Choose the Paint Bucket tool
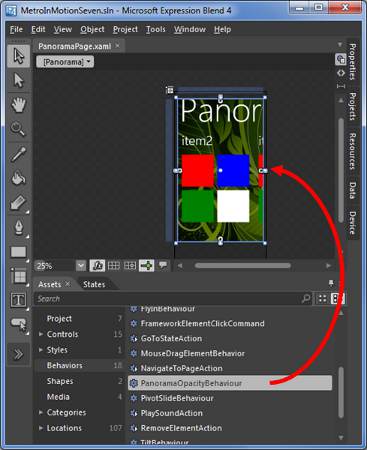 (18, 178)
